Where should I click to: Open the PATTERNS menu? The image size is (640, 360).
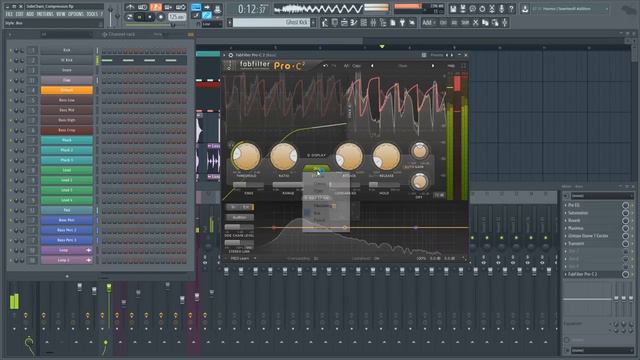pos(45,14)
